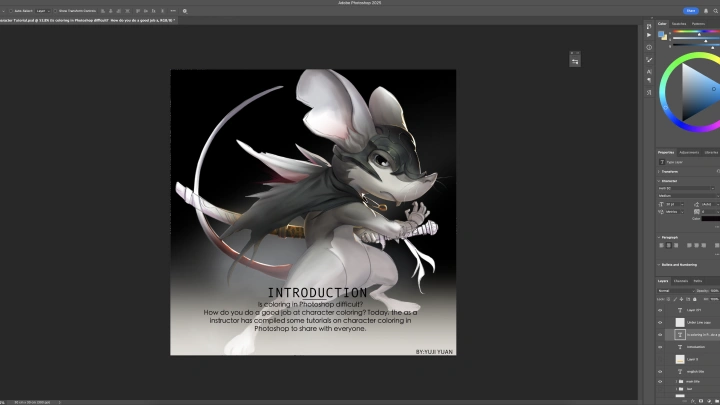Screen dimensions: 720x405
Task: Open the font family dropdown
Action: pos(686,188)
